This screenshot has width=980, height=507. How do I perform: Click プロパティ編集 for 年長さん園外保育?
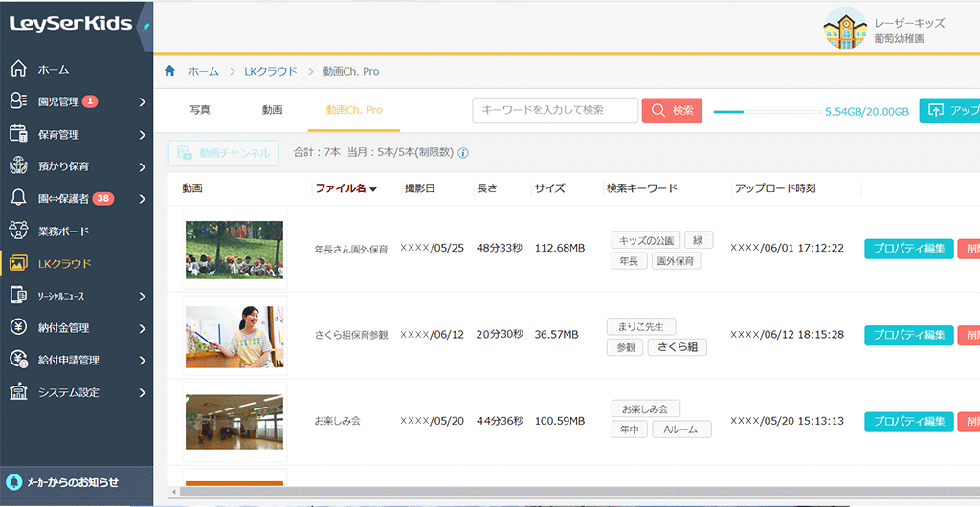pyautogui.click(x=909, y=249)
